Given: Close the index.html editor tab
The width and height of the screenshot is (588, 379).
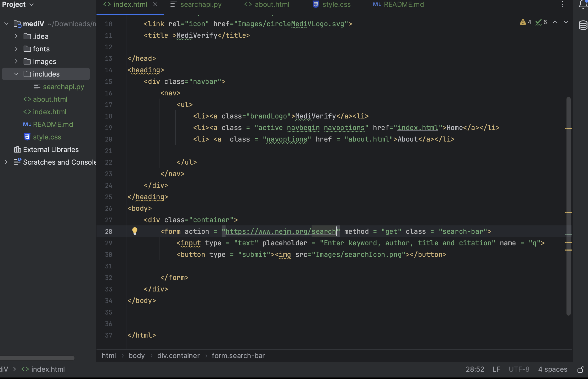Looking at the screenshot, I should pos(155,4).
